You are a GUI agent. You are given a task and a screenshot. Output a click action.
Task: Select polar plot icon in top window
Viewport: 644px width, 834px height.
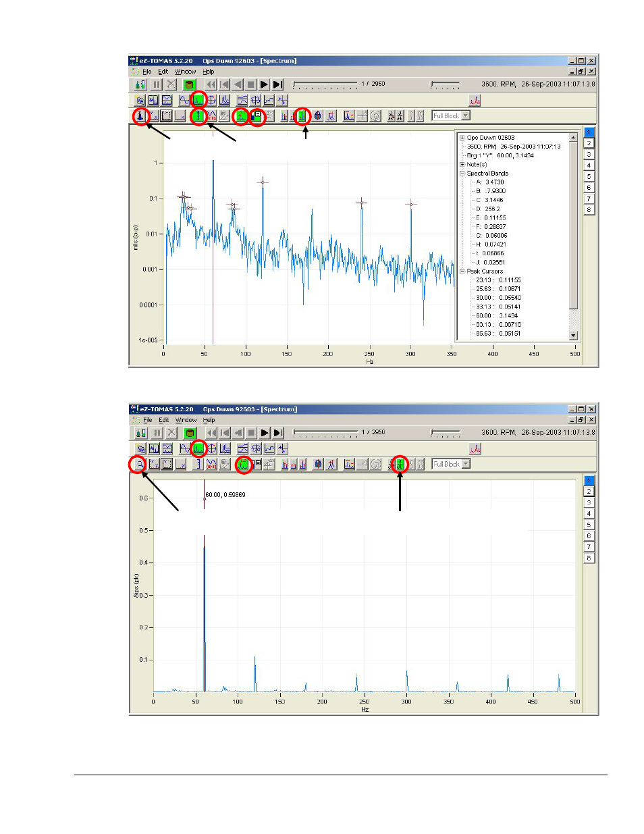[211, 100]
